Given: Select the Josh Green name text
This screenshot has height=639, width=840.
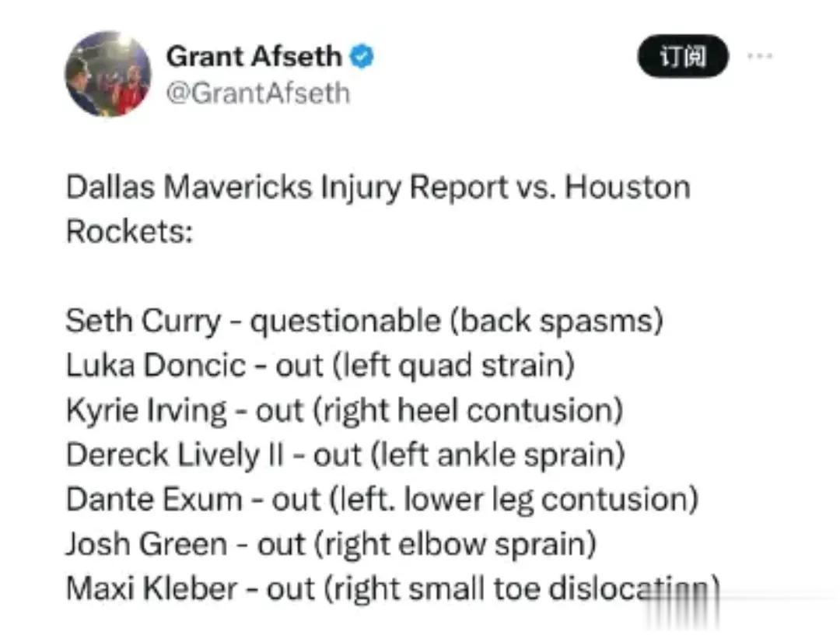Looking at the screenshot, I should 147,544.
